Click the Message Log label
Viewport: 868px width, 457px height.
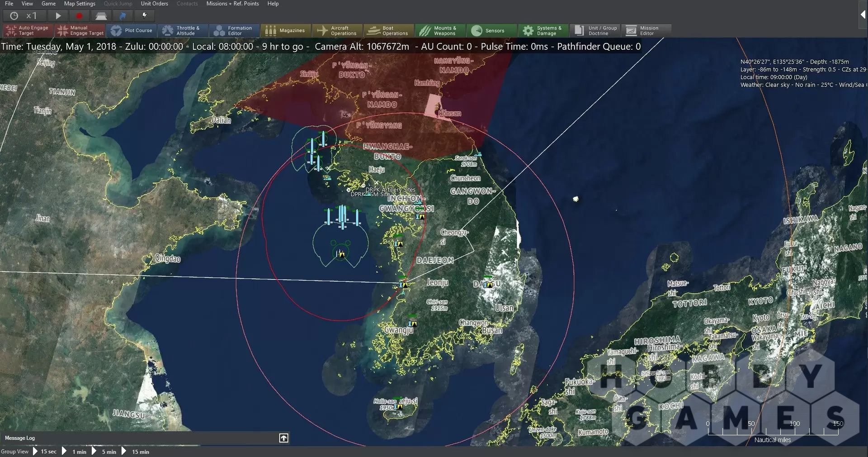point(19,438)
